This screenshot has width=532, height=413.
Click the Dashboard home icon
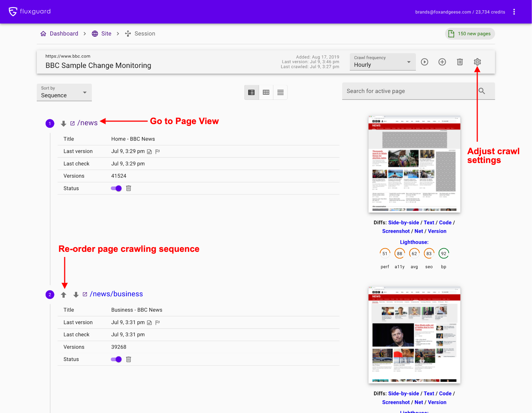coord(43,33)
